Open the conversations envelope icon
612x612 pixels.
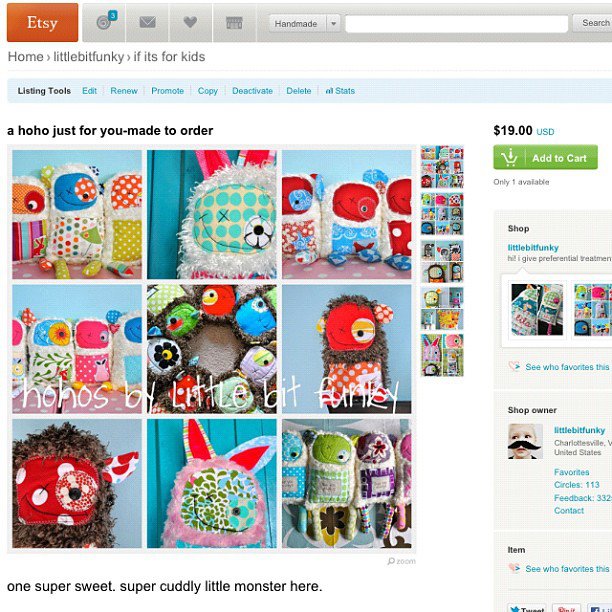pyautogui.click(x=148, y=22)
